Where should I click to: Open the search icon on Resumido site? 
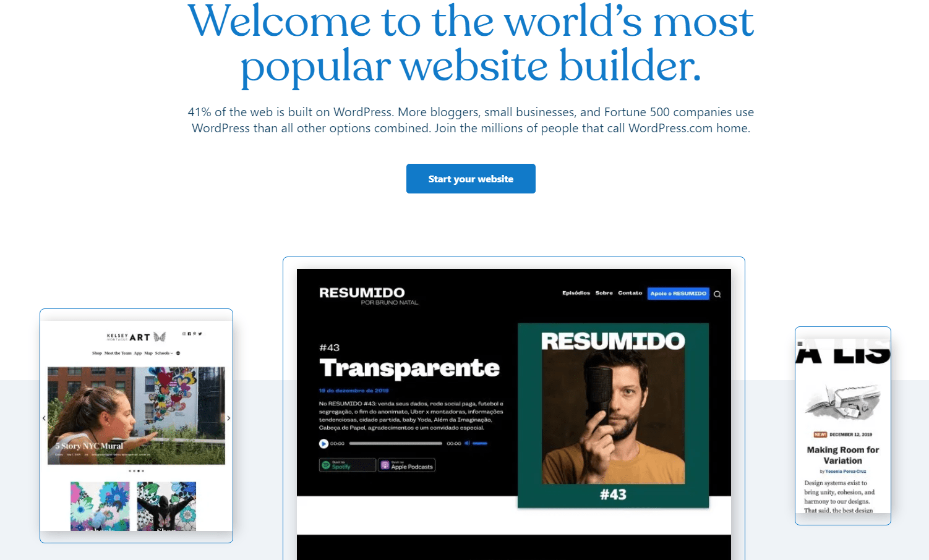[x=717, y=294]
